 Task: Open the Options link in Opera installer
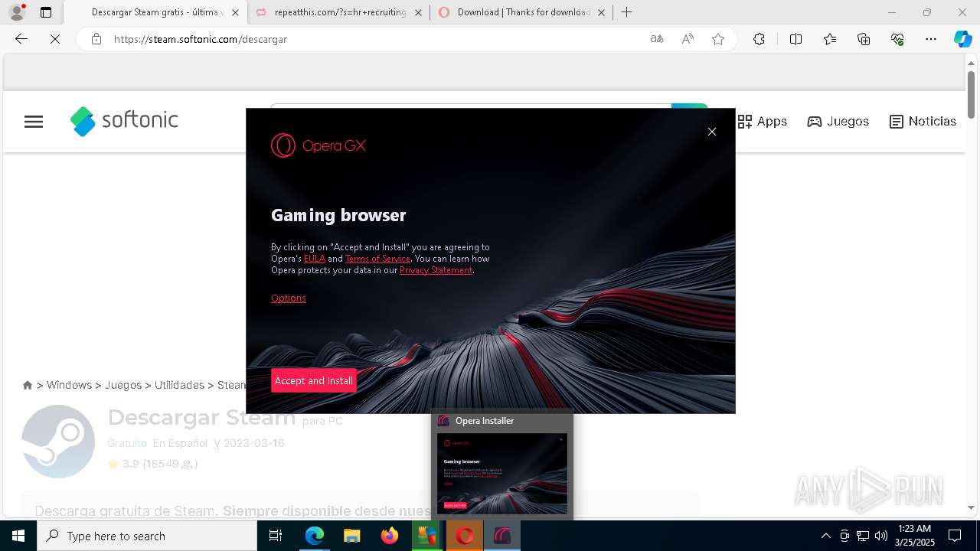tap(288, 298)
